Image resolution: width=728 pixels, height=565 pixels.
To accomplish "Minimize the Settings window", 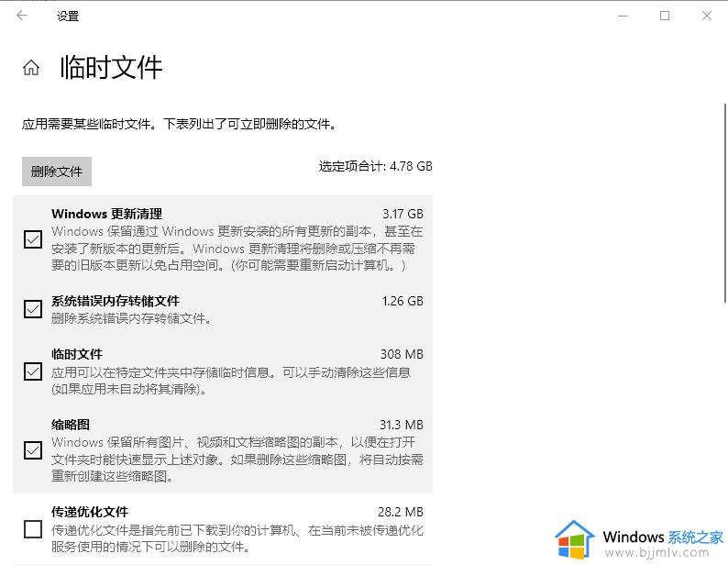I will [623, 16].
